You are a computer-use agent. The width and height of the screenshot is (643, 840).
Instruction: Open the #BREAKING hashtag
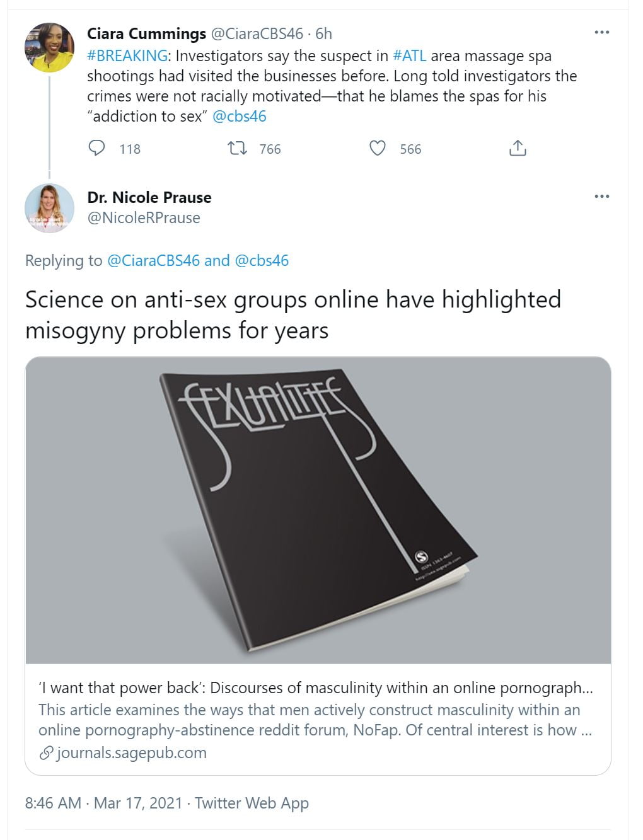point(127,56)
